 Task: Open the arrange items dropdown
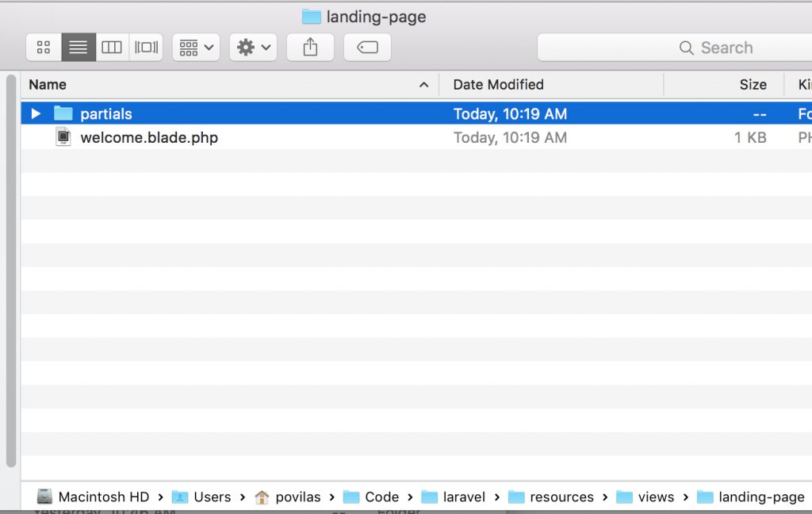196,48
